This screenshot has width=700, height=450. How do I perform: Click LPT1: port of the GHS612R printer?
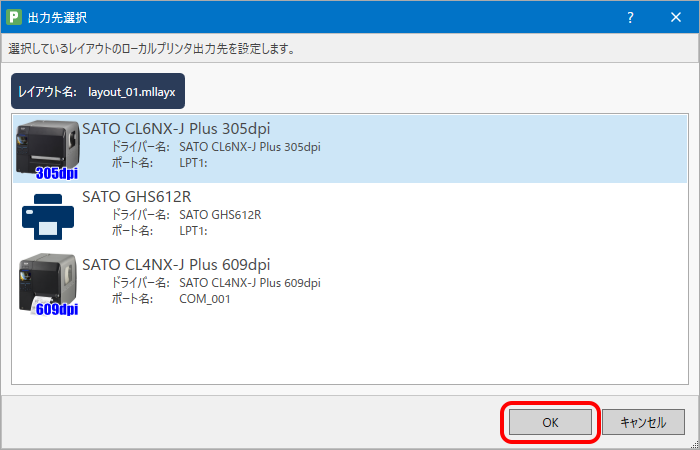193,231
